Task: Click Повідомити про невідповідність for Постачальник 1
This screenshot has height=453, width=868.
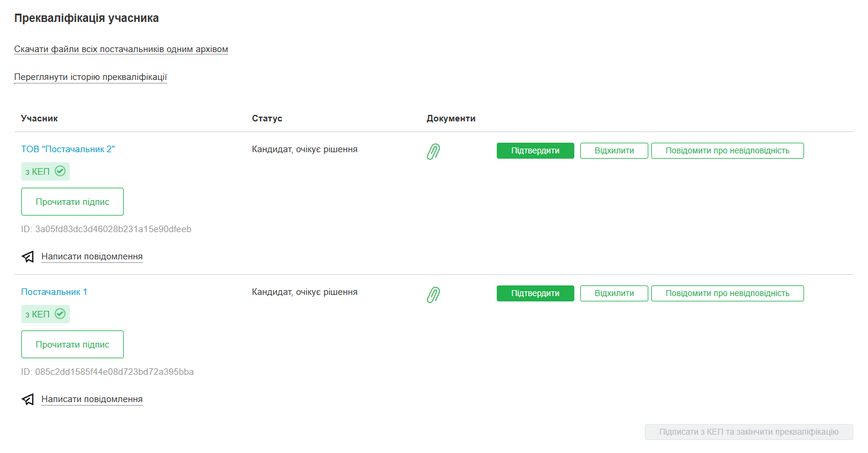Action: pos(727,293)
